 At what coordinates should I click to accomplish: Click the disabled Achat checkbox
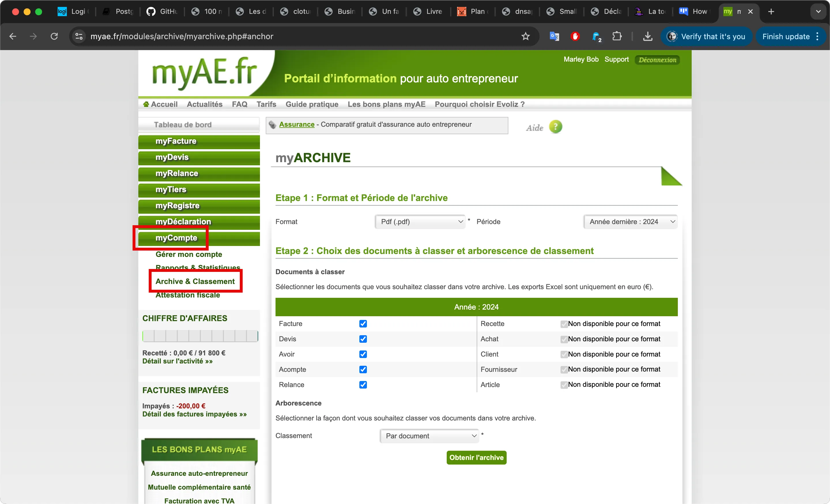pyautogui.click(x=564, y=339)
